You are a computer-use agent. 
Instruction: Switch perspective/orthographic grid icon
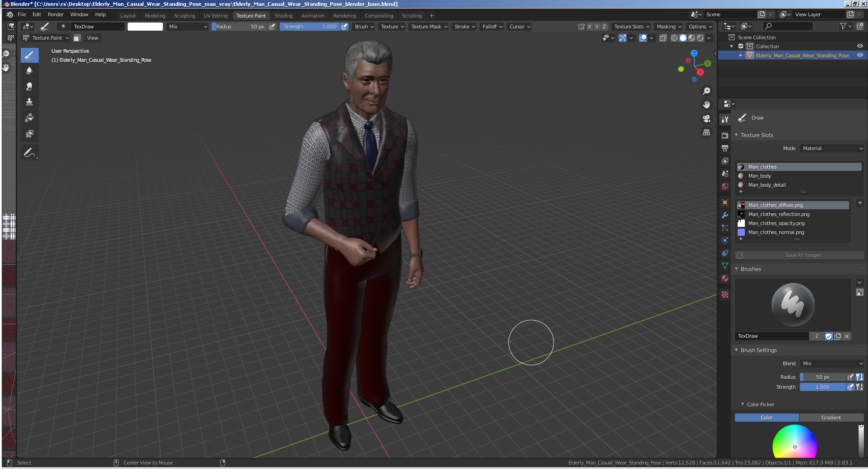tap(706, 133)
